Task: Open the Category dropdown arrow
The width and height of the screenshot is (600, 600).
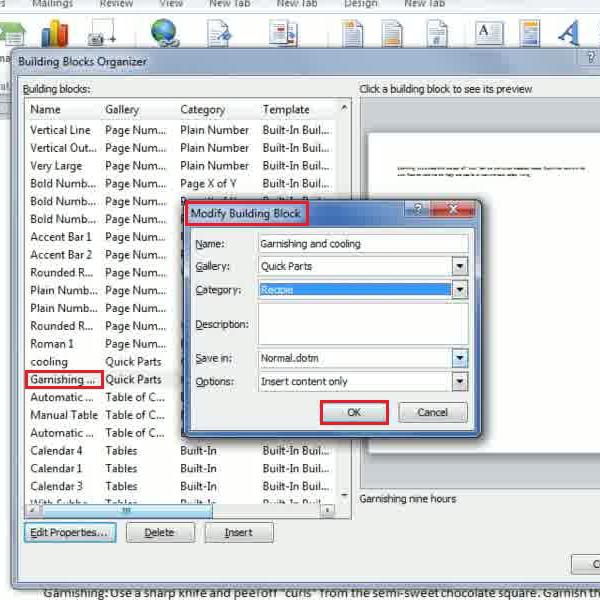Action: (460, 290)
